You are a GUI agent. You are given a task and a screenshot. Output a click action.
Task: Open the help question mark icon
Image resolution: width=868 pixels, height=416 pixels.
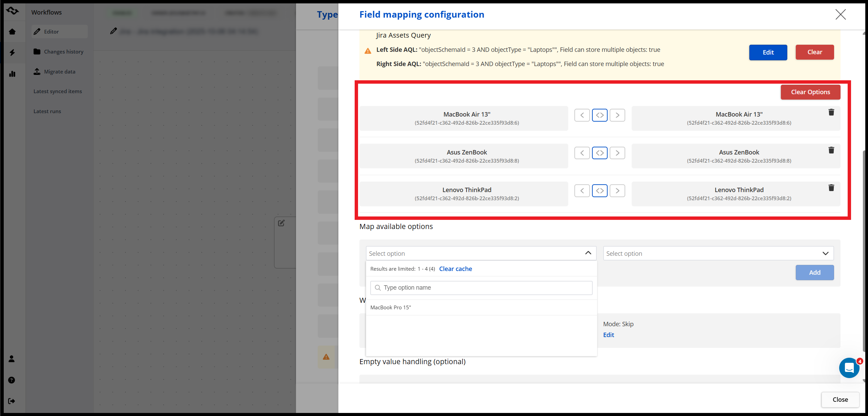[12, 380]
